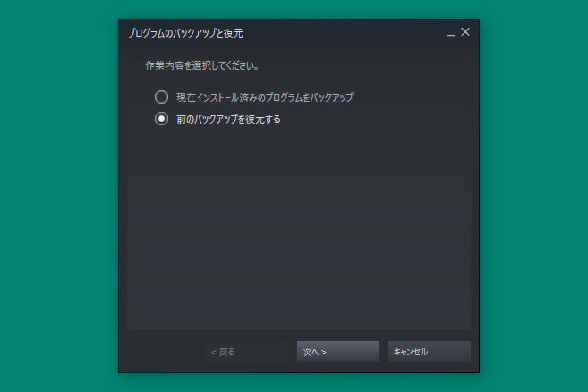The height and width of the screenshot is (392, 588).
Task: Click the > arrow in the 次へ button
Action: (x=324, y=353)
